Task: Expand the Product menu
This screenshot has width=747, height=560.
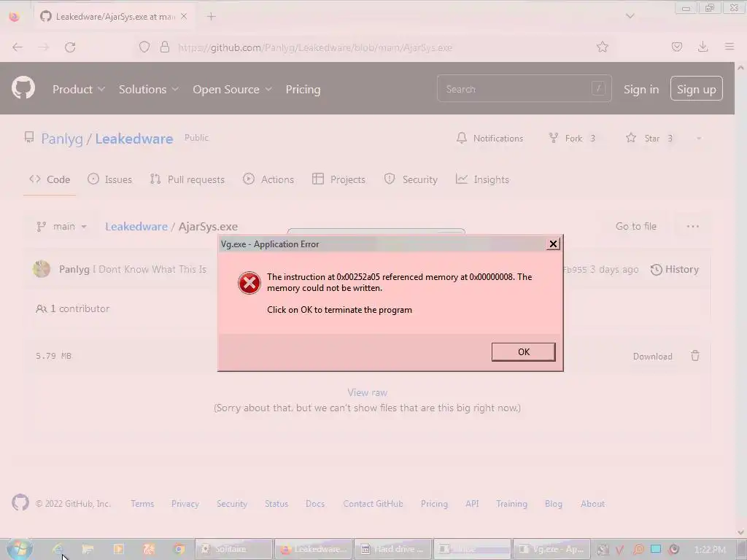Action: click(79, 90)
